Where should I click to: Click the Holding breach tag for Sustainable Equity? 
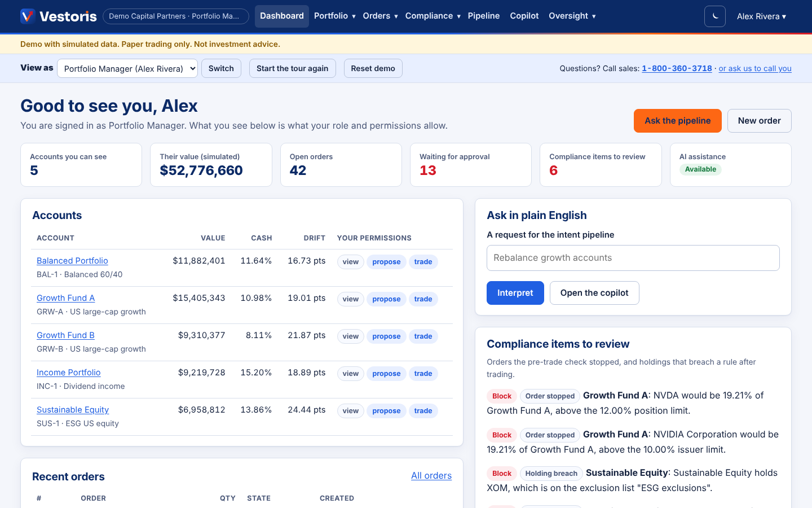pyautogui.click(x=551, y=474)
